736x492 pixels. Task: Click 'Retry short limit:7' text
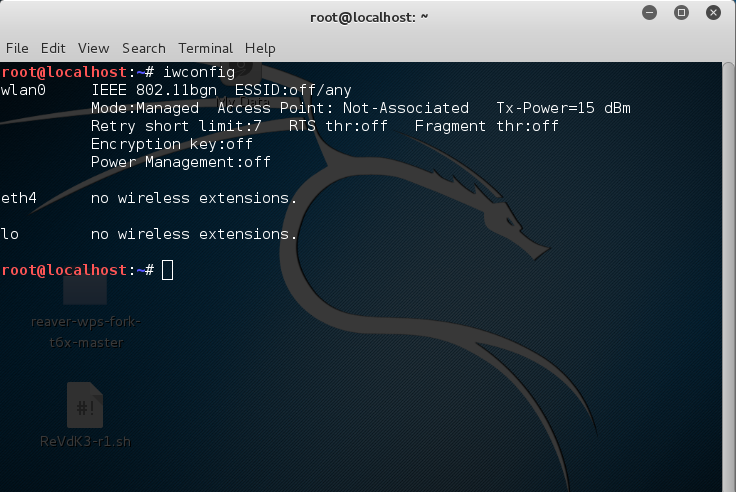pos(176,126)
